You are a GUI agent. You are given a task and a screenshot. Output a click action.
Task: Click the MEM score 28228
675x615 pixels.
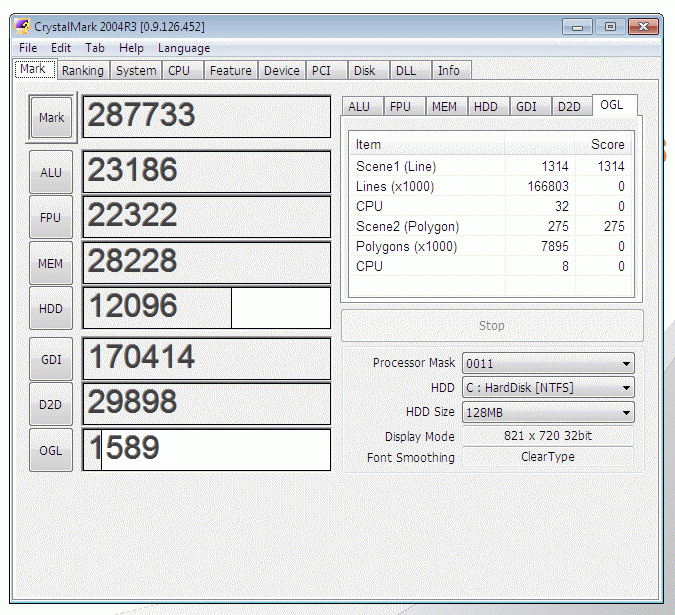[x=207, y=263]
